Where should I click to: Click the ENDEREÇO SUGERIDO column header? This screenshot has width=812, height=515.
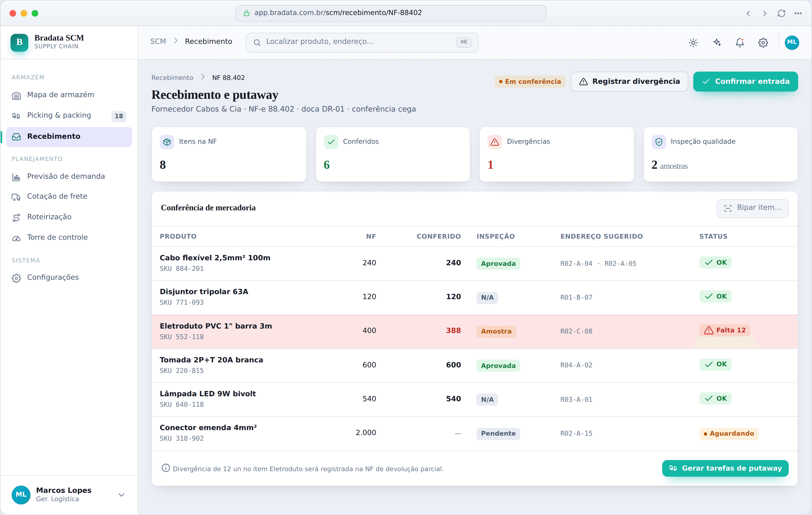pyautogui.click(x=601, y=237)
